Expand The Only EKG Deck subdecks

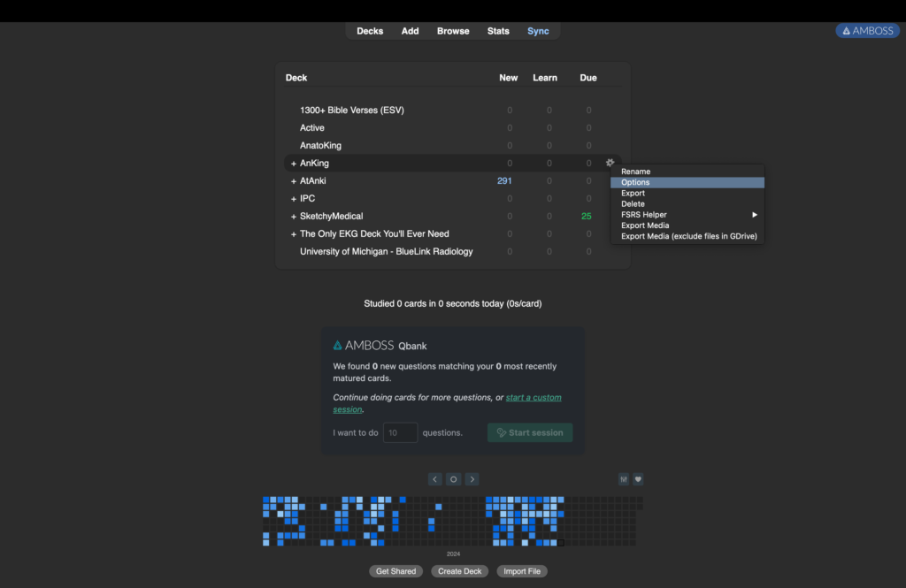point(294,234)
